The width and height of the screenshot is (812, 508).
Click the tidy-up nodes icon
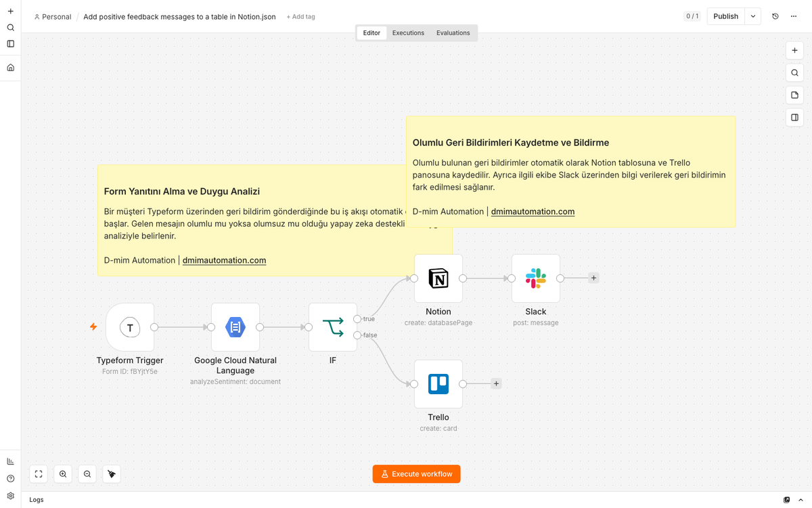pos(112,474)
